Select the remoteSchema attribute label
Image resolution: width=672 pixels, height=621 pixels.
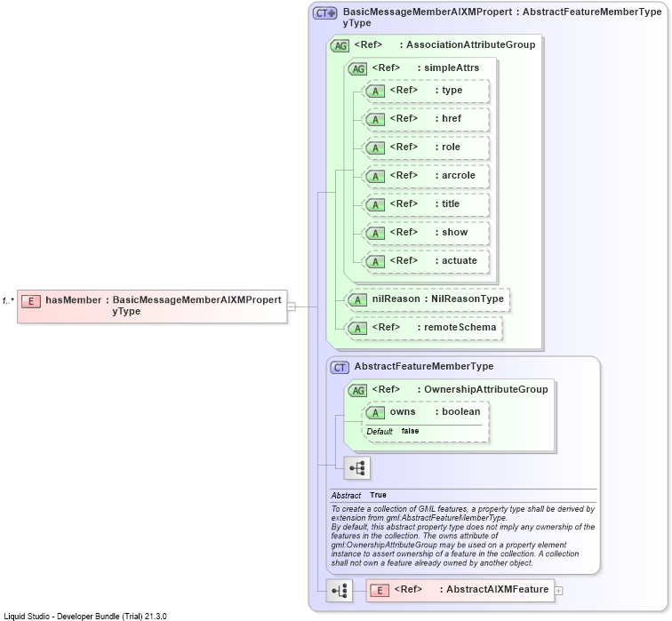(460, 327)
